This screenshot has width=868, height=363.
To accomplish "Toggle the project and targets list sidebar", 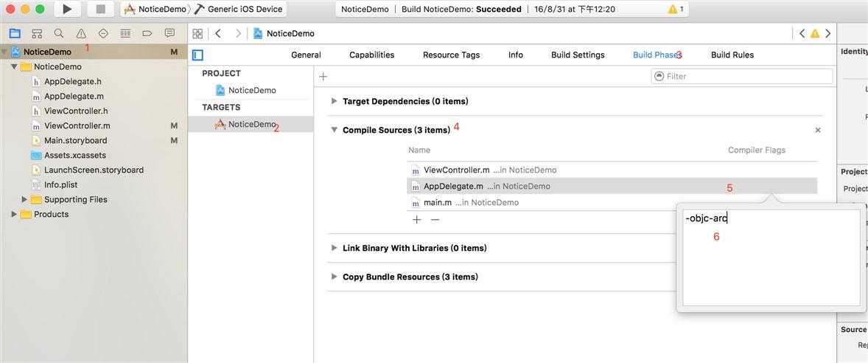I will 197,55.
